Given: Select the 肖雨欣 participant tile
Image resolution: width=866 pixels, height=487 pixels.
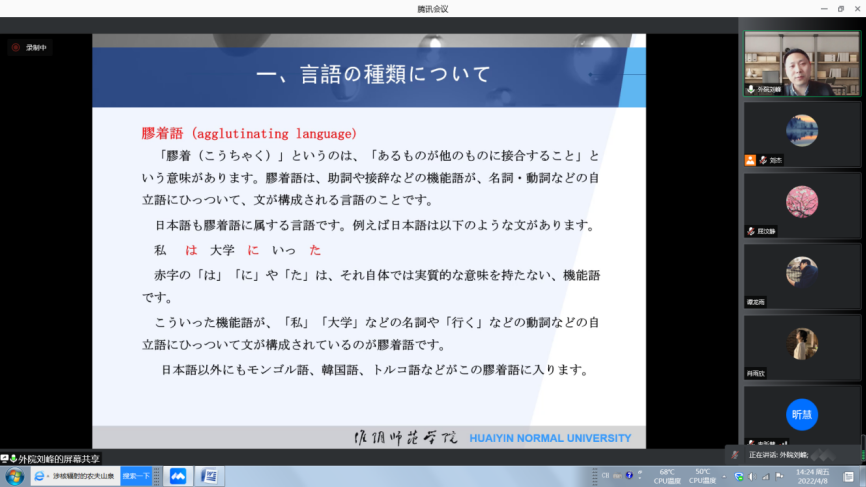Looking at the screenshot, I should pyautogui.click(x=801, y=345).
